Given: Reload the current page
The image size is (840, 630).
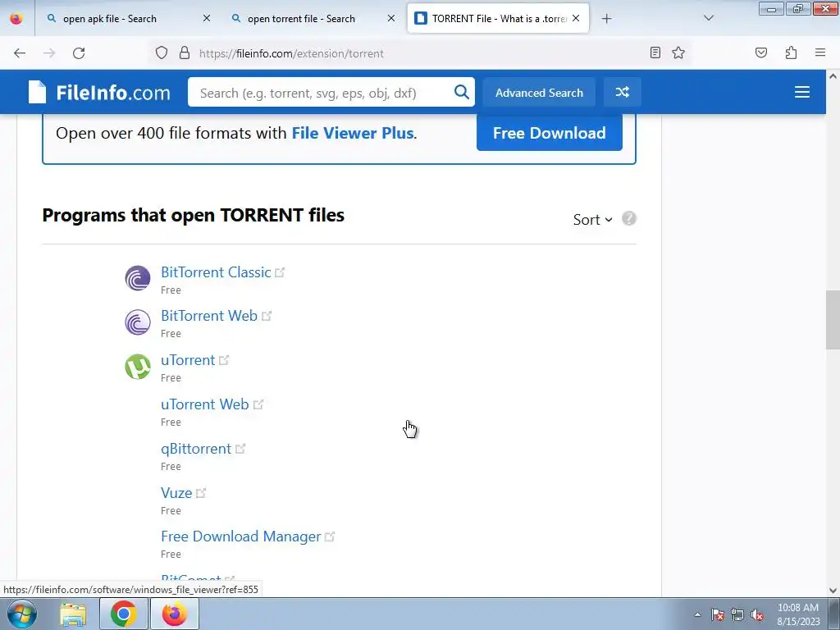Looking at the screenshot, I should 79,53.
